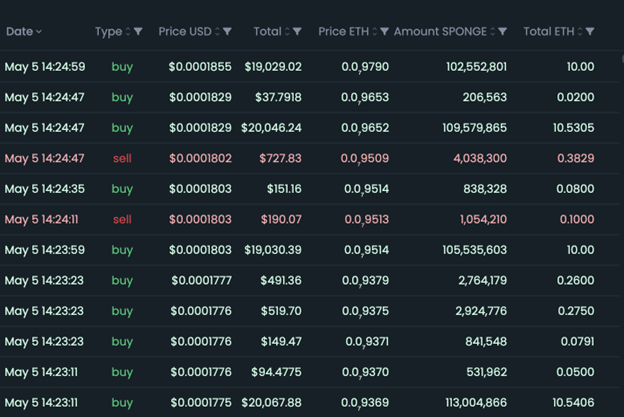
Task: Open the Amount SPONGE filter funnel
Action: (502, 32)
